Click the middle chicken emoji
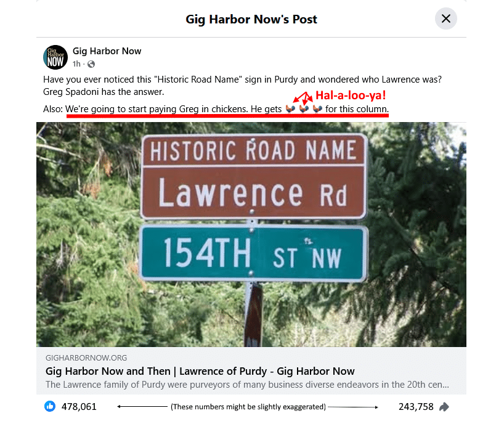 [304, 109]
